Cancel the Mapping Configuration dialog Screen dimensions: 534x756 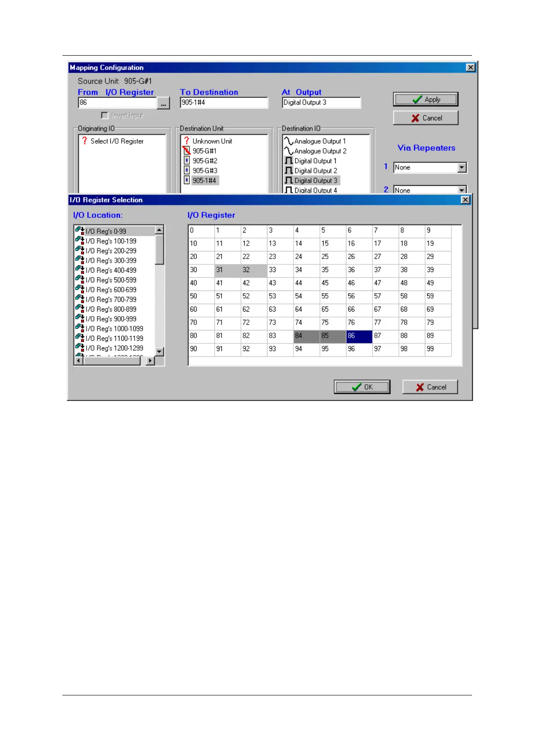coord(425,118)
